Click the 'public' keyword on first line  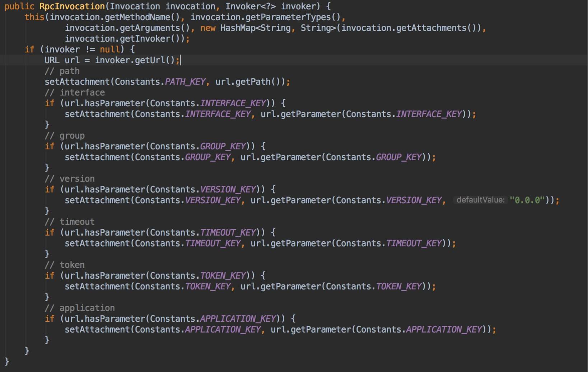tap(19, 6)
